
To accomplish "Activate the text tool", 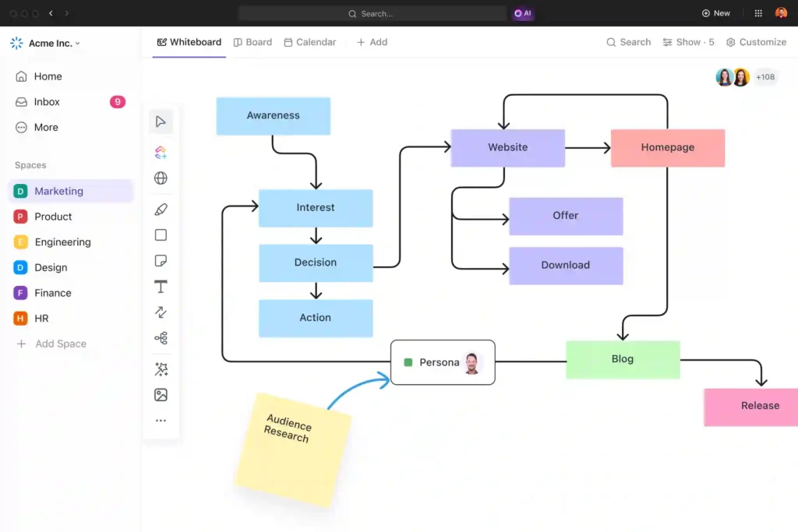I will point(161,286).
